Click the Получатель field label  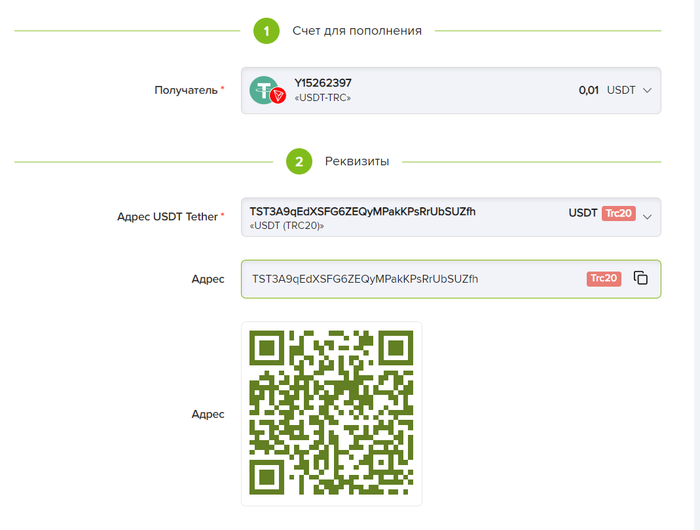point(185,90)
